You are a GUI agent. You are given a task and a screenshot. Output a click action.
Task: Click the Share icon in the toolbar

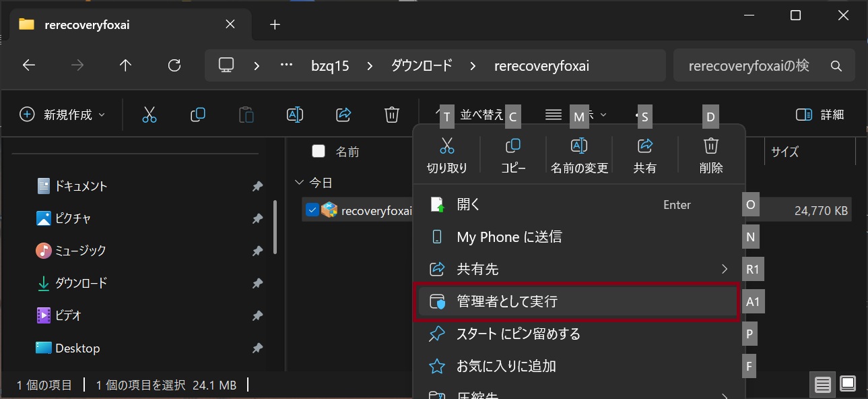coord(343,115)
